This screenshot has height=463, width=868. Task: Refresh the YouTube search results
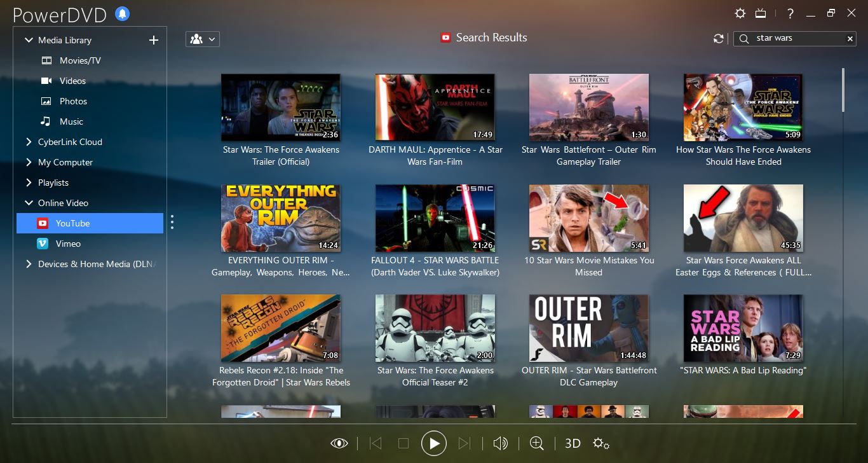tap(719, 39)
